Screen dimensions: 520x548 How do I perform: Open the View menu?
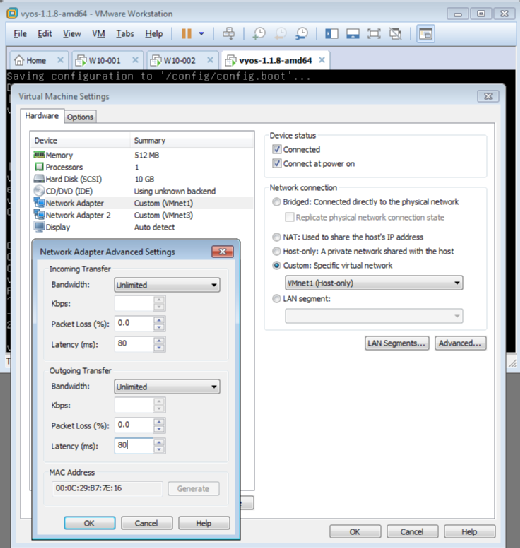(72, 34)
